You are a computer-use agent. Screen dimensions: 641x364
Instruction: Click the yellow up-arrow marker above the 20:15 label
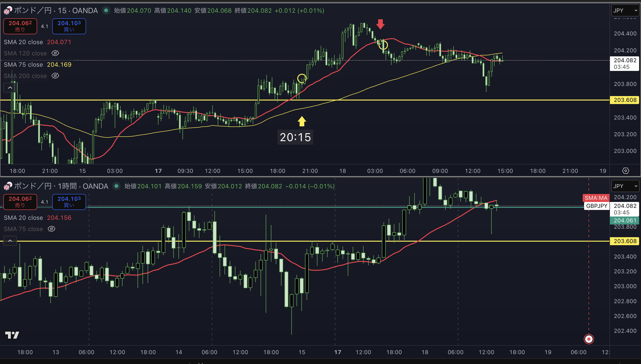click(302, 121)
